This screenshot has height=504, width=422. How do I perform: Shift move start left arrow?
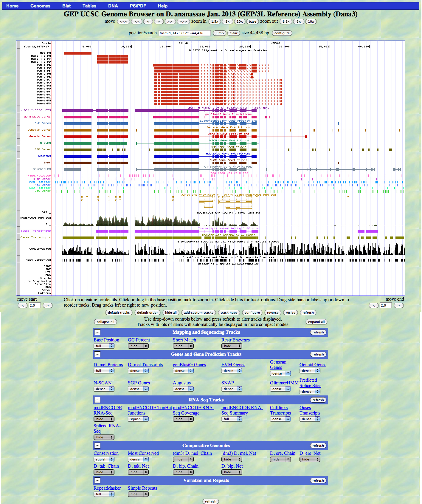[23, 305]
